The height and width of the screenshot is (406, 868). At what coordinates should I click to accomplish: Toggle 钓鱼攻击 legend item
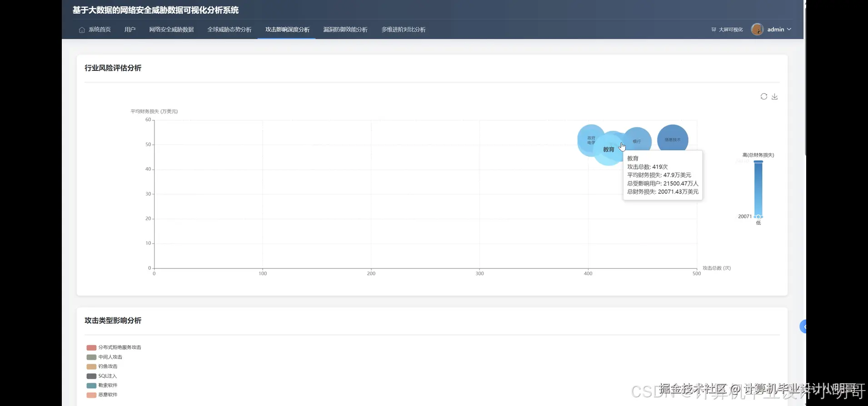(102, 366)
